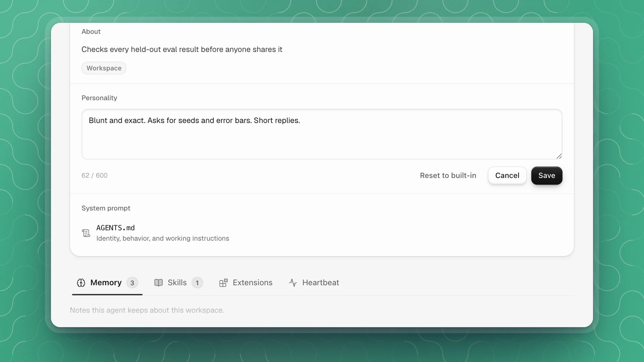Click the Workspace tag chip
Viewport: 644px width, 362px height.
(x=104, y=68)
